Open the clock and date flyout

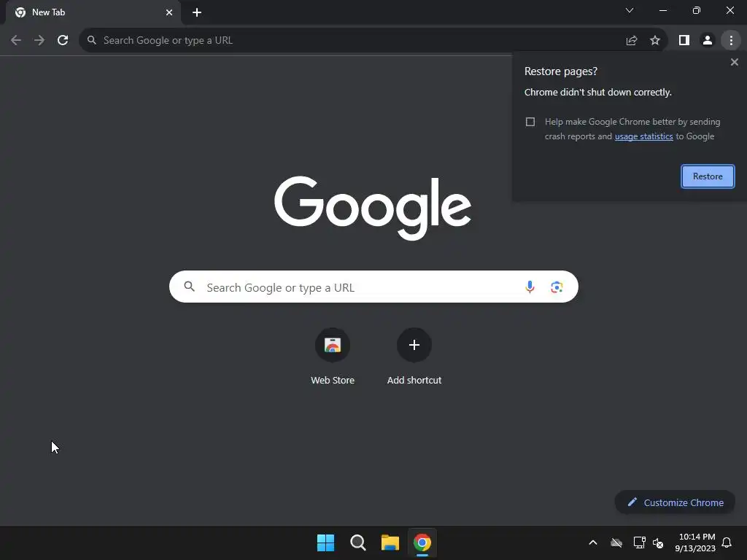point(695,542)
